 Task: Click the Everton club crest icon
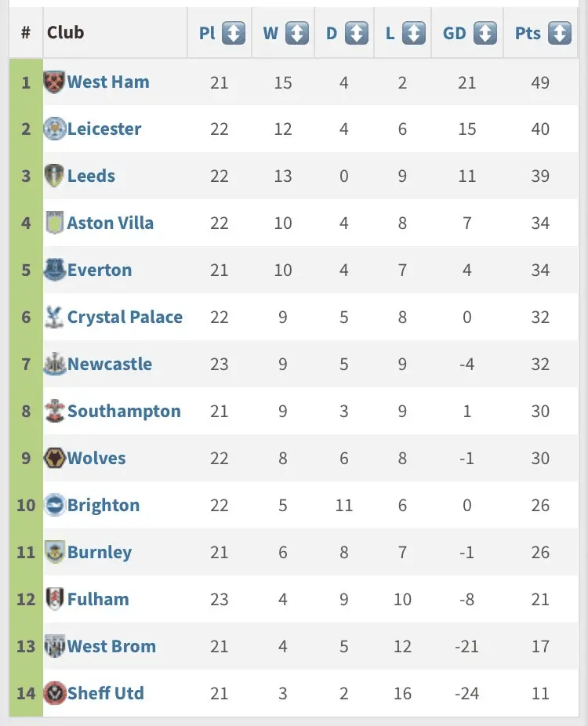(x=55, y=270)
